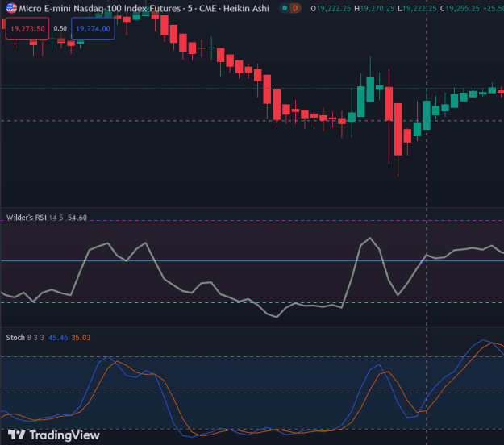
Task: Click the Stoch %D value 35.03
Action: pyautogui.click(x=81, y=337)
